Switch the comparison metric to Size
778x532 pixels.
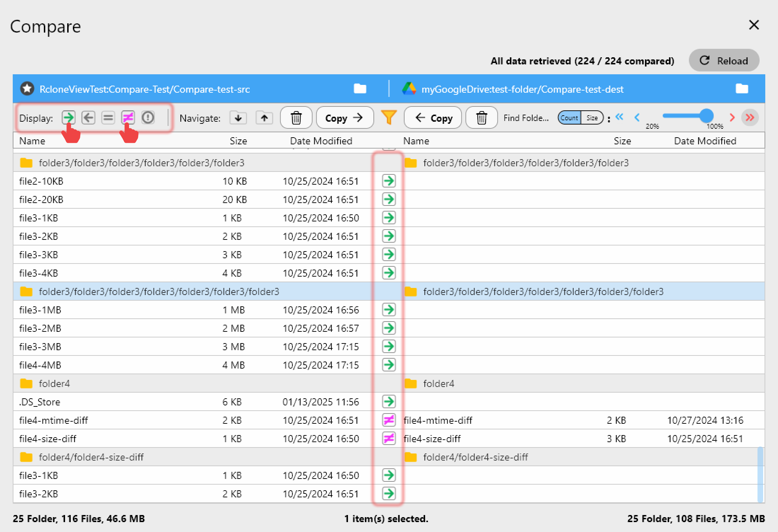click(593, 117)
